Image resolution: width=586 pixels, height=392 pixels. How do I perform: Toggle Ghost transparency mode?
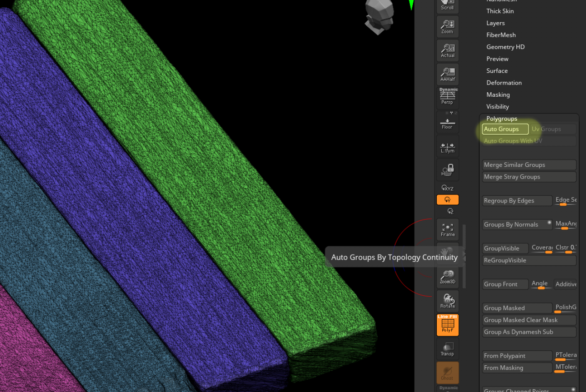pyautogui.click(x=447, y=373)
